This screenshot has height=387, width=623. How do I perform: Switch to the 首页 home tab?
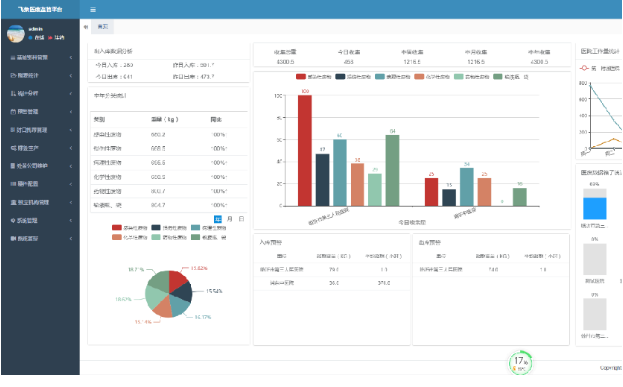point(103,27)
